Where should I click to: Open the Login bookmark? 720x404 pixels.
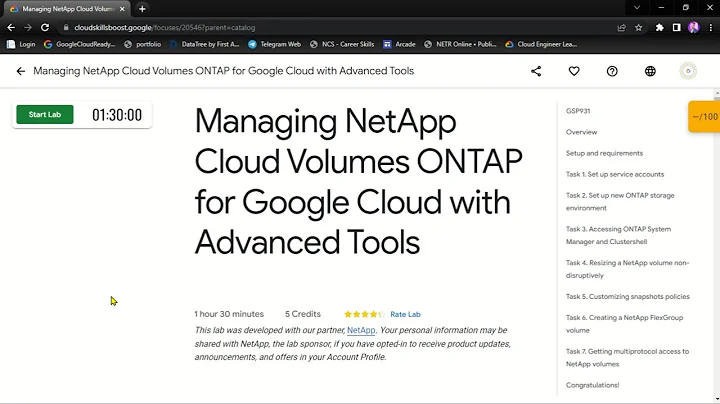click(21, 45)
